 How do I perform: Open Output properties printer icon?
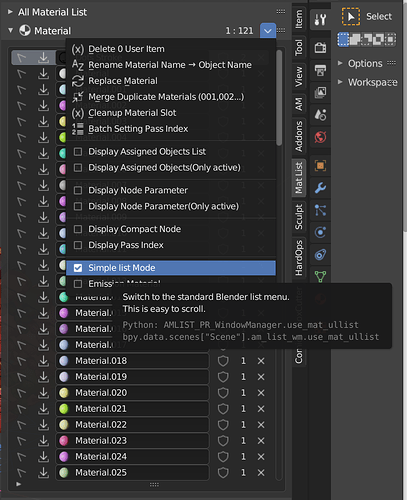(320, 70)
